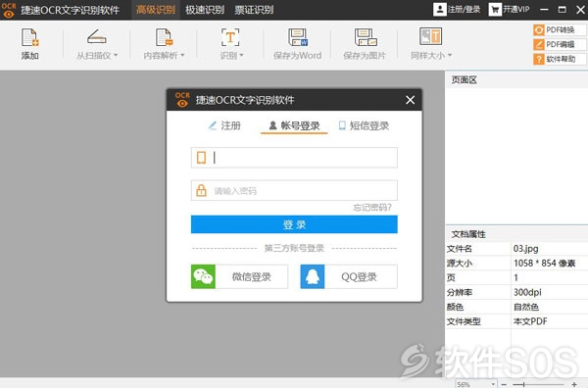
Task: Click the 识别 recognize text icon
Action: click(x=230, y=37)
